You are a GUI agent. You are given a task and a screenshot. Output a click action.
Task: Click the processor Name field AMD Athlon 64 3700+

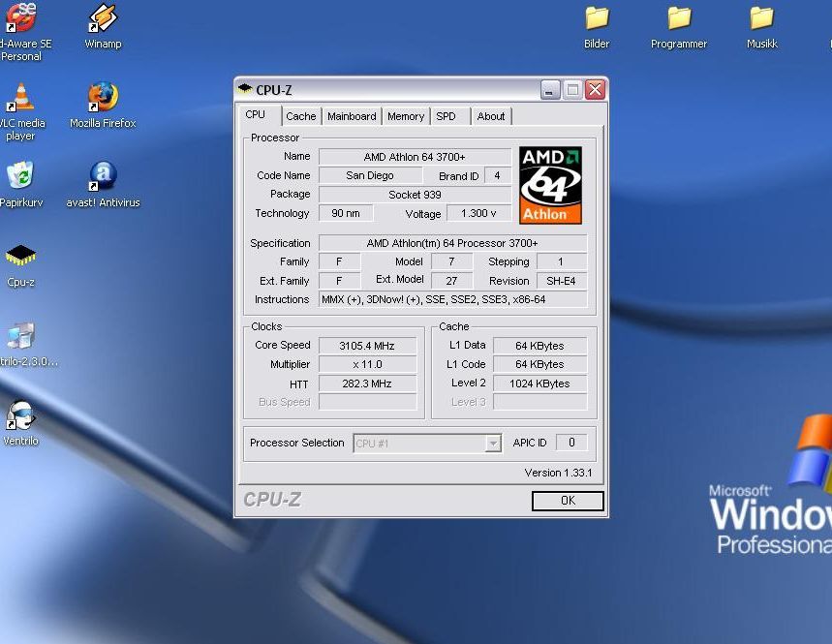(415, 157)
